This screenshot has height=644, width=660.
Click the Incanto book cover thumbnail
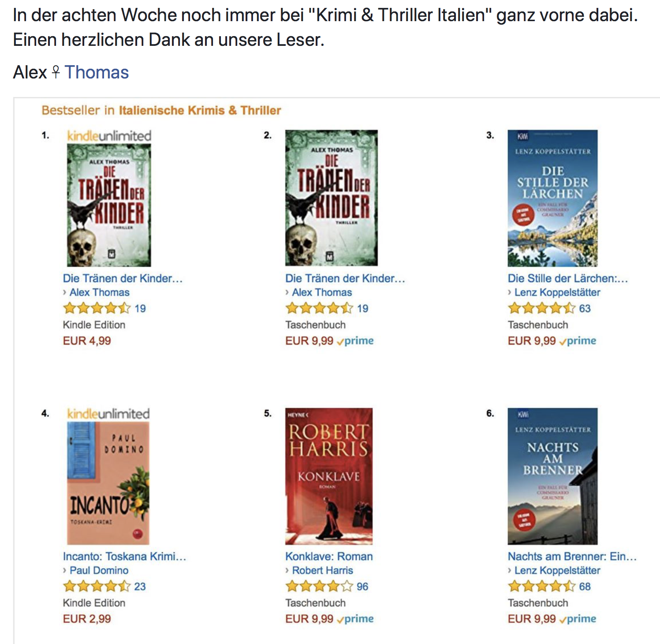(x=108, y=483)
